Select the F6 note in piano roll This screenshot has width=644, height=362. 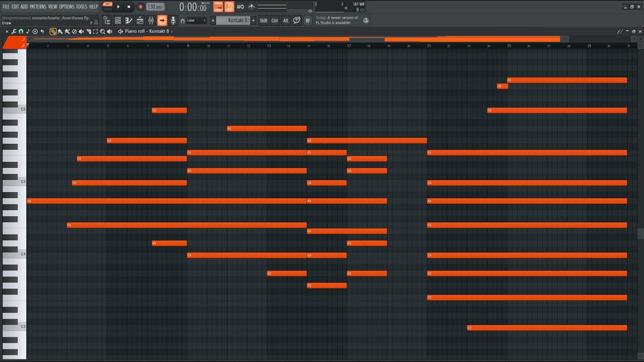(x=567, y=80)
